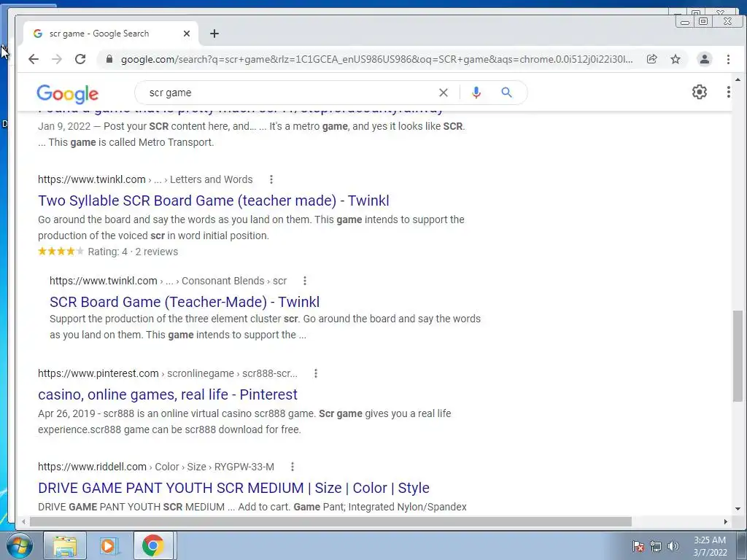The height and width of the screenshot is (560, 747).
Task: Open the Windows Start menu
Action: (x=19, y=545)
